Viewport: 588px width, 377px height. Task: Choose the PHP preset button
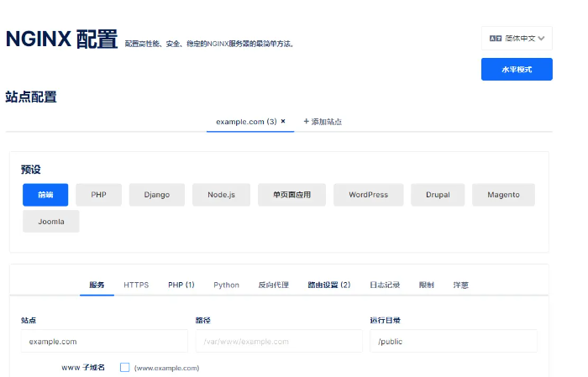[x=98, y=195]
